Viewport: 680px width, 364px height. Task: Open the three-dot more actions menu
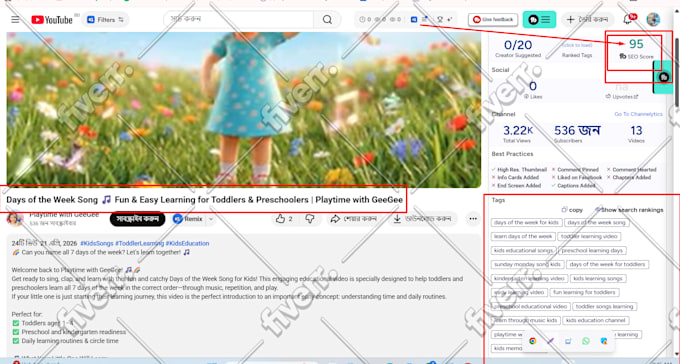click(473, 219)
